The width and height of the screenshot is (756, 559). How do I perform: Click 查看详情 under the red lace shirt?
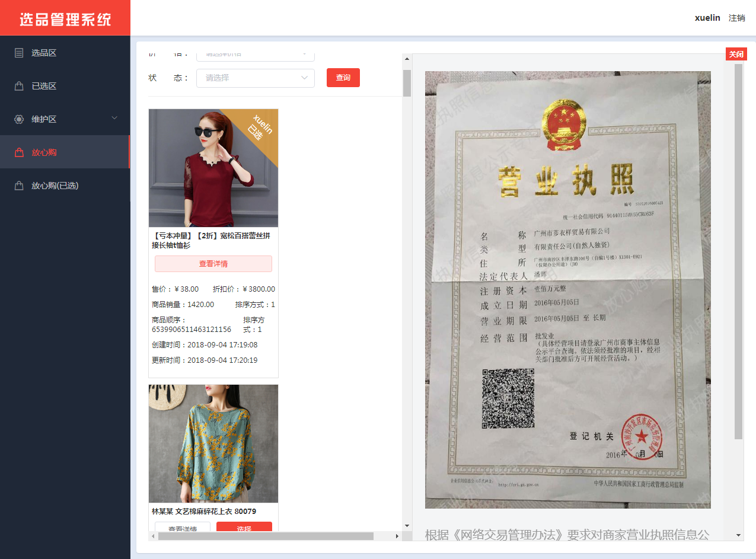pos(213,264)
